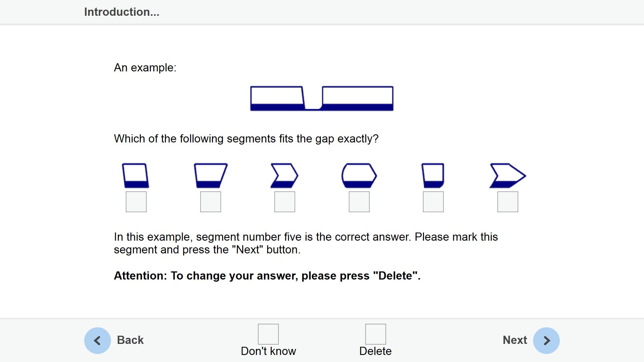Click the gap figure in the example

(x=322, y=99)
